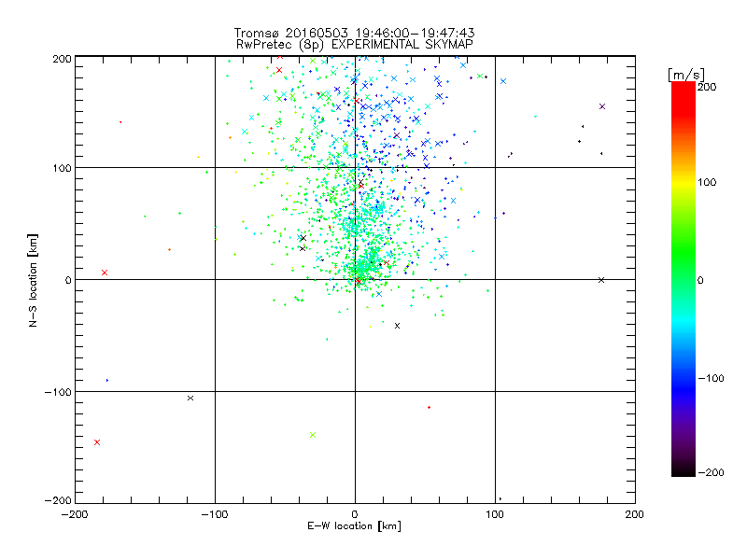Screen dimensions: 747x560
Task: Click the colorbar '200' tick label
Action: point(707,87)
